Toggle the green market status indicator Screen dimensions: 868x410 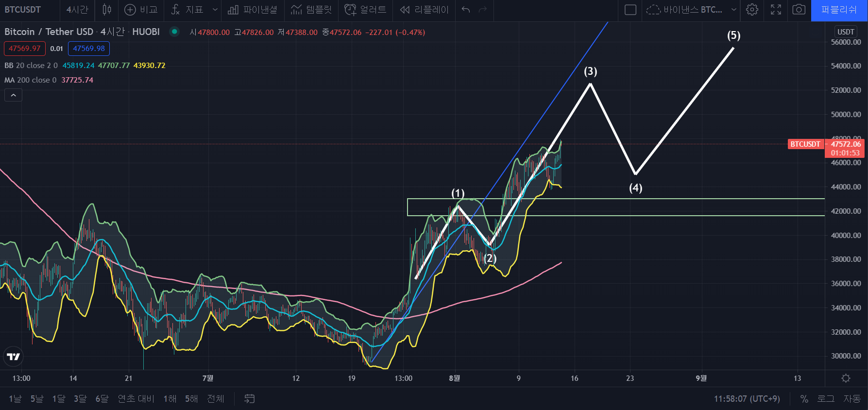tap(174, 32)
